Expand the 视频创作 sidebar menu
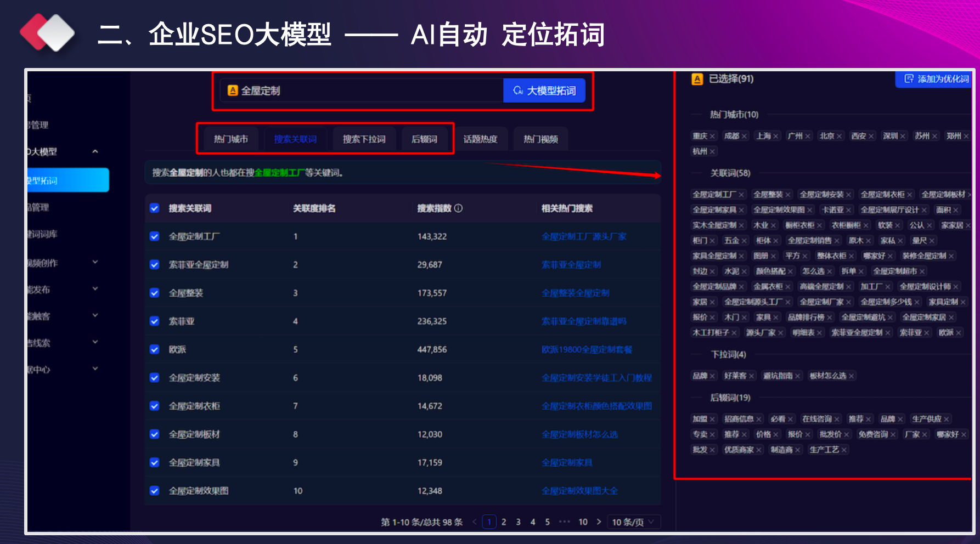The width and height of the screenshot is (980, 544). [x=95, y=263]
